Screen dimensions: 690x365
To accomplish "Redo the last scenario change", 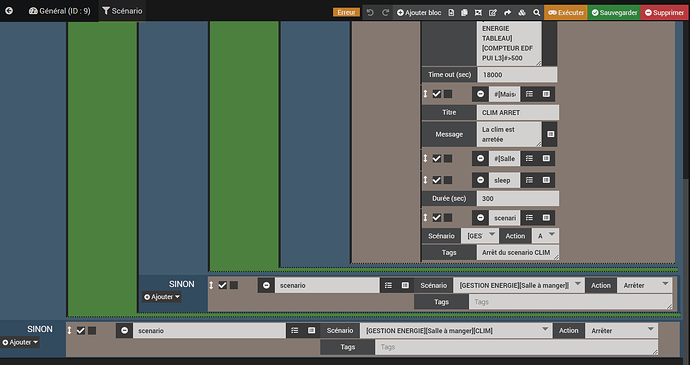I will click(x=385, y=12).
